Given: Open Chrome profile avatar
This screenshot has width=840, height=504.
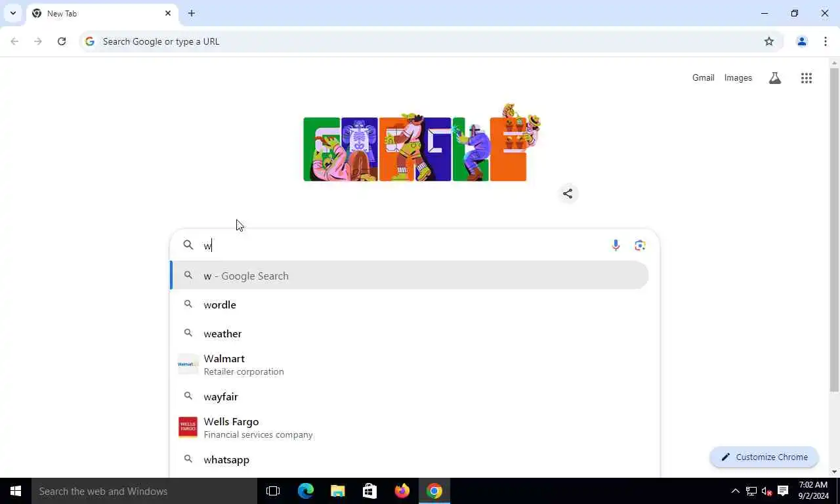Looking at the screenshot, I should (801, 41).
